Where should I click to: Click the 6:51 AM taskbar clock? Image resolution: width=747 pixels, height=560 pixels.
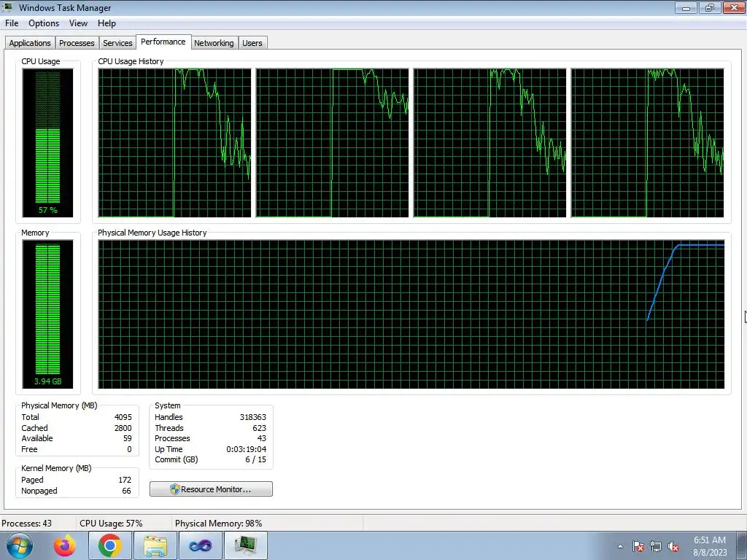point(710,546)
